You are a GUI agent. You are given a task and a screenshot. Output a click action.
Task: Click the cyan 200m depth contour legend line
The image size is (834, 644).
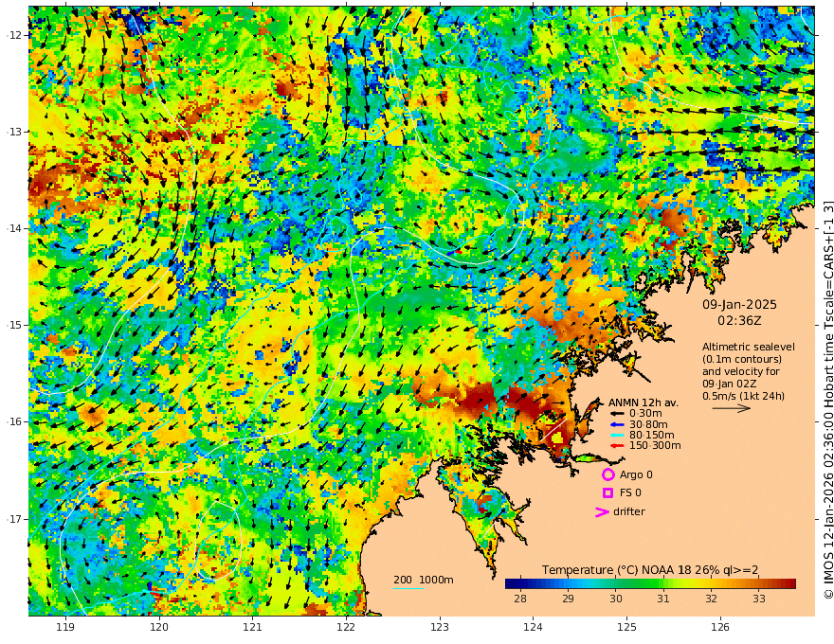(408, 588)
